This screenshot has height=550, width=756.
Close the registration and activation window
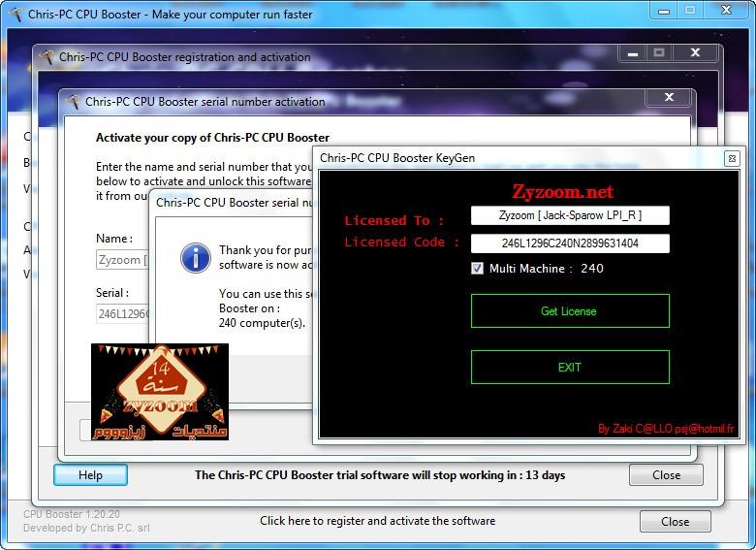[695, 52]
